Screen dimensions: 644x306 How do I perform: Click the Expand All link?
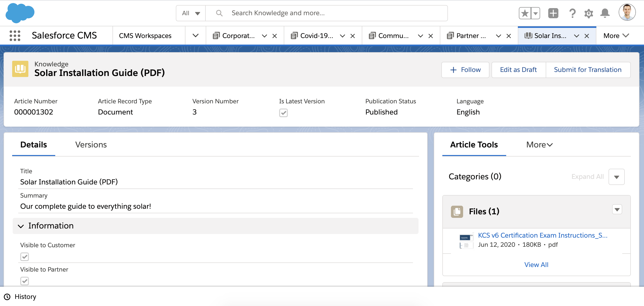click(588, 177)
